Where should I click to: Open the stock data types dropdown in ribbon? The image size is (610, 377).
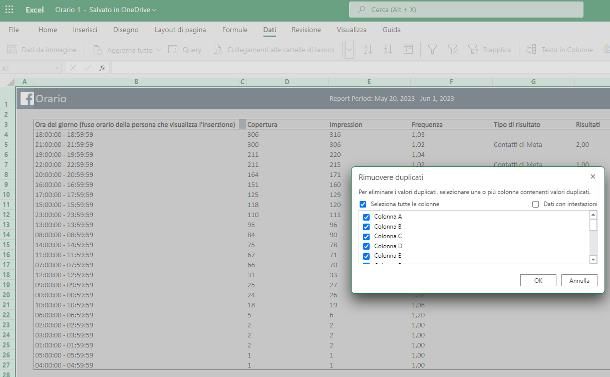tap(349, 50)
